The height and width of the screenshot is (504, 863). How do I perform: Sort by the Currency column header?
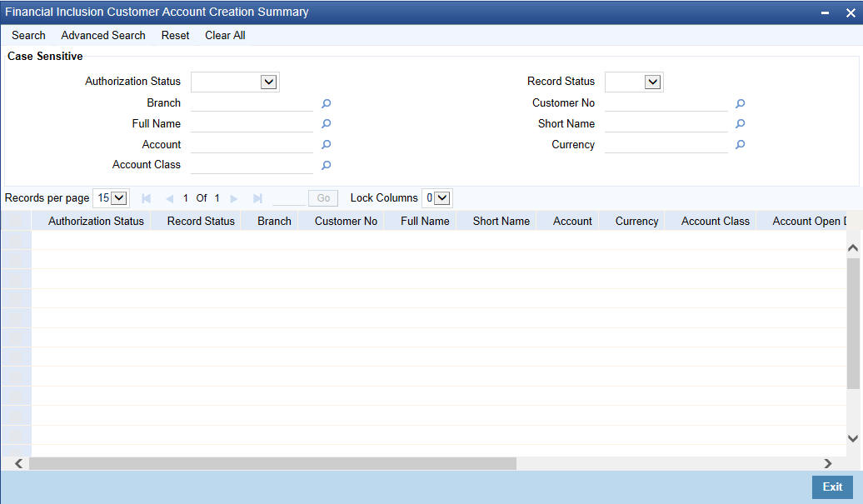coord(636,222)
